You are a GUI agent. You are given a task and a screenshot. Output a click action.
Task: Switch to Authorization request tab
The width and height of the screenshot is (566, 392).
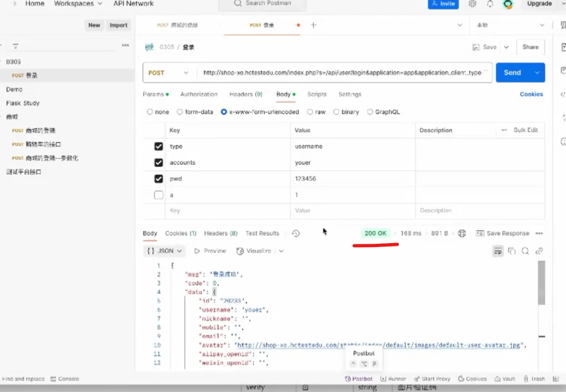pos(199,94)
